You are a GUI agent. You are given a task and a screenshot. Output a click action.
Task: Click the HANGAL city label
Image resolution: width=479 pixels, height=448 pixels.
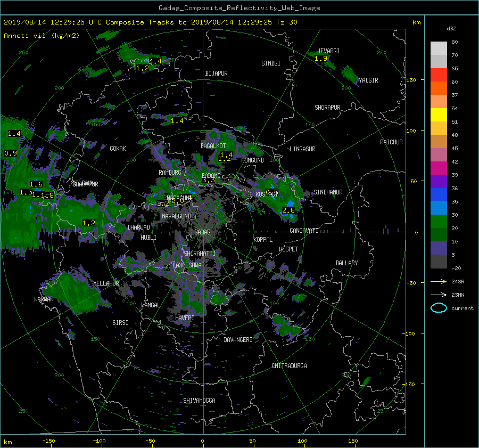point(150,305)
